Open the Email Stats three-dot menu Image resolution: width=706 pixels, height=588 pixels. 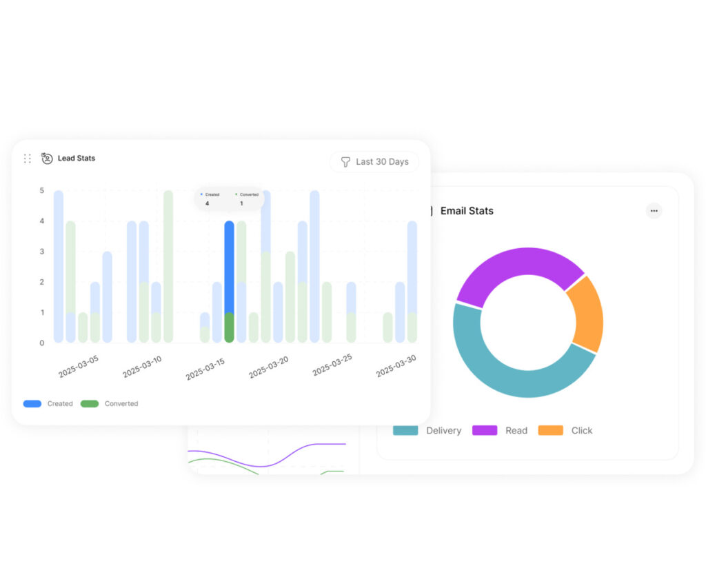click(654, 211)
